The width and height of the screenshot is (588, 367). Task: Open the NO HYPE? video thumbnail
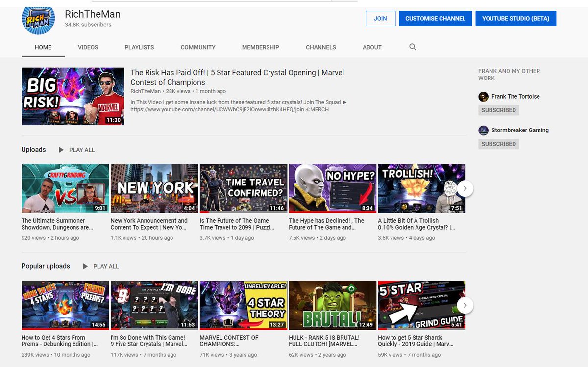pos(333,188)
